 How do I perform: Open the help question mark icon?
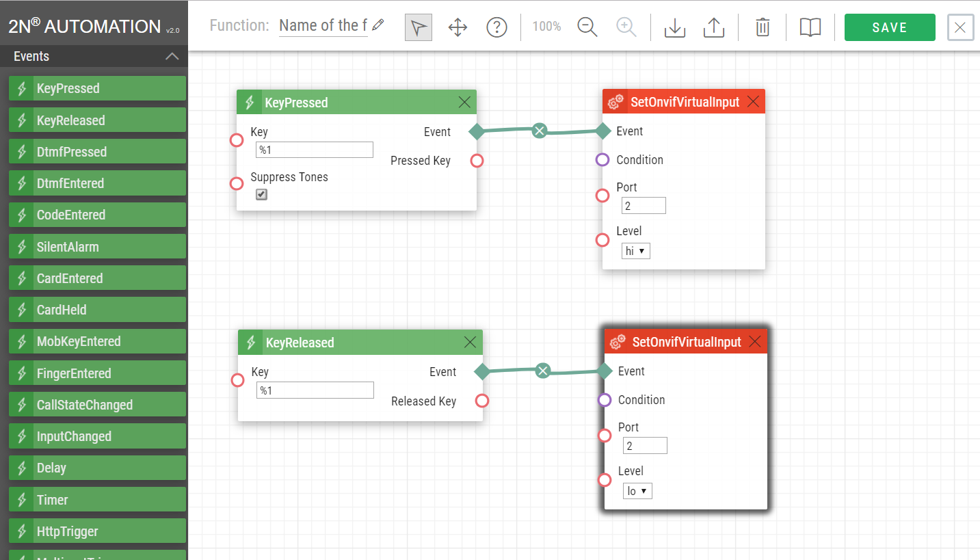[496, 27]
